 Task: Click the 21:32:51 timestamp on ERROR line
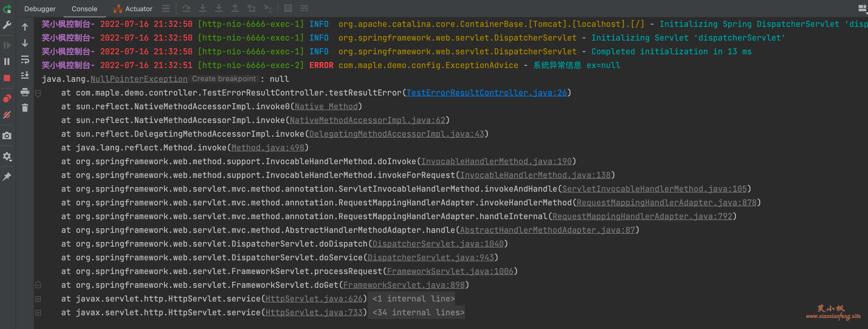[173, 65]
